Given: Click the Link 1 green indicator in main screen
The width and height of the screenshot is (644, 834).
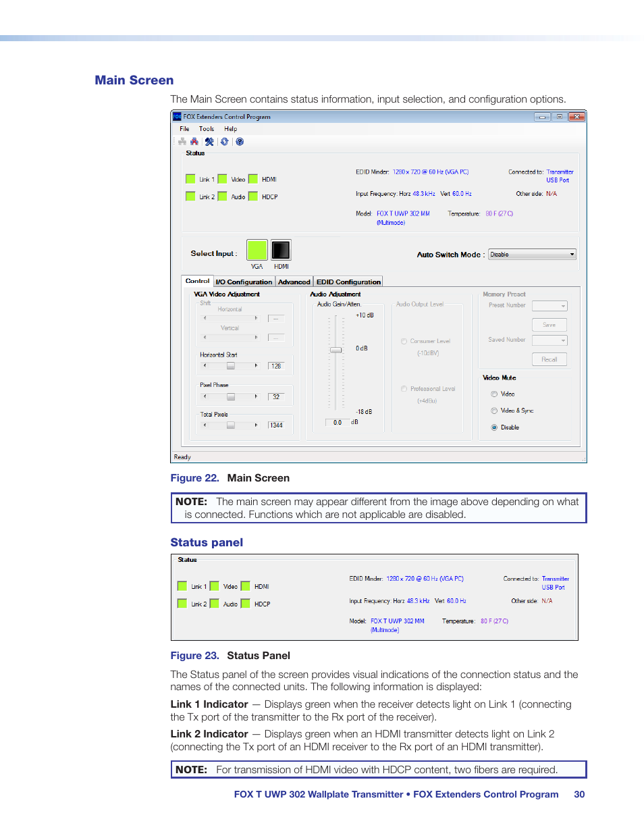Looking at the screenshot, I should pos(190,179).
